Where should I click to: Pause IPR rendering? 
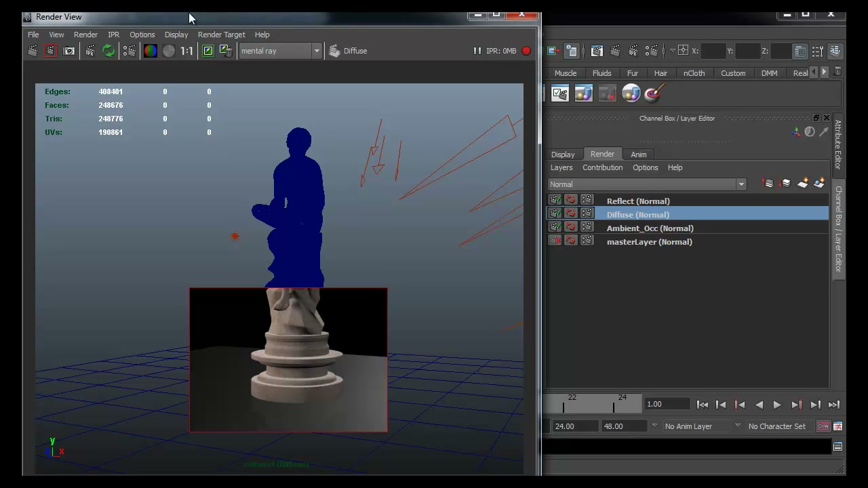pyautogui.click(x=477, y=51)
